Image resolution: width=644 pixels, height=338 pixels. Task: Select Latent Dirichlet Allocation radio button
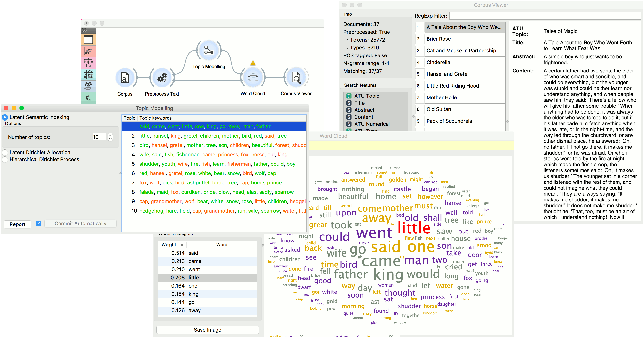pos(5,152)
